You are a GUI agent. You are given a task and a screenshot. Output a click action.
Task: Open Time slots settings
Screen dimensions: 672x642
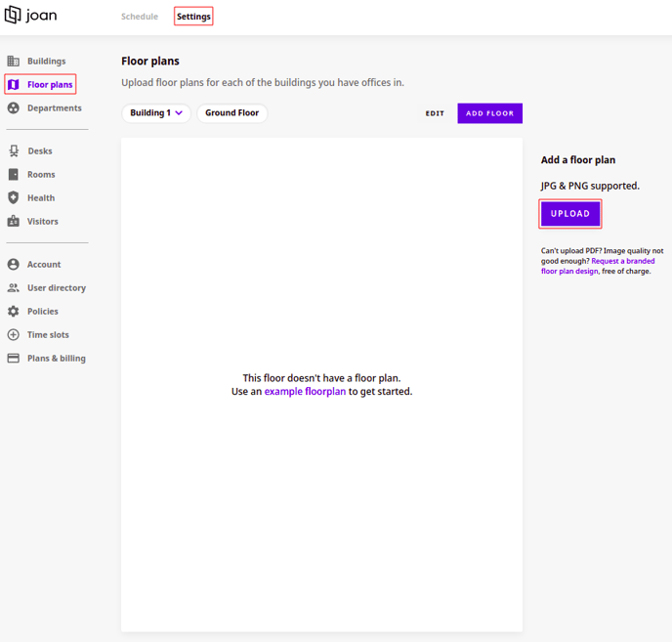(x=48, y=334)
